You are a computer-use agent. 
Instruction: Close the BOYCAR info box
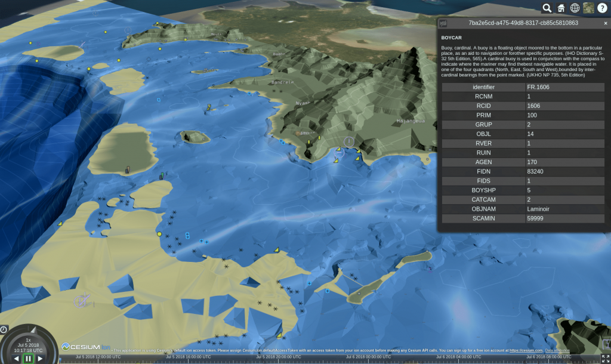tap(606, 23)
